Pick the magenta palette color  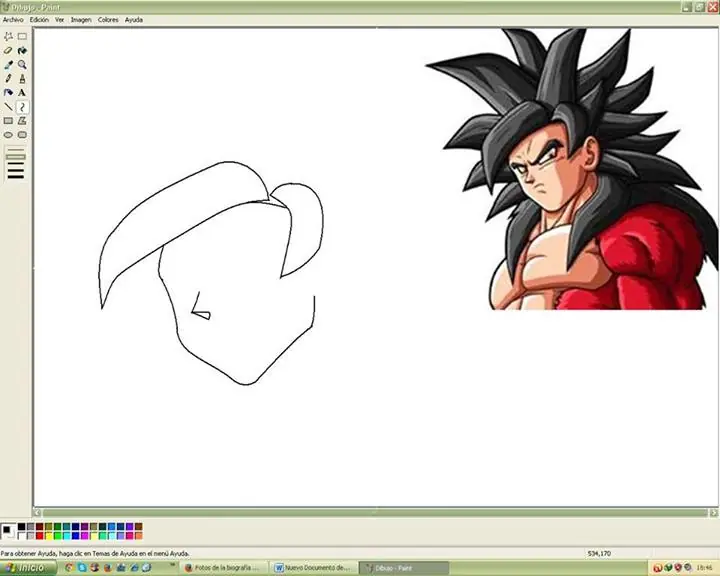(x=84, y=536)
